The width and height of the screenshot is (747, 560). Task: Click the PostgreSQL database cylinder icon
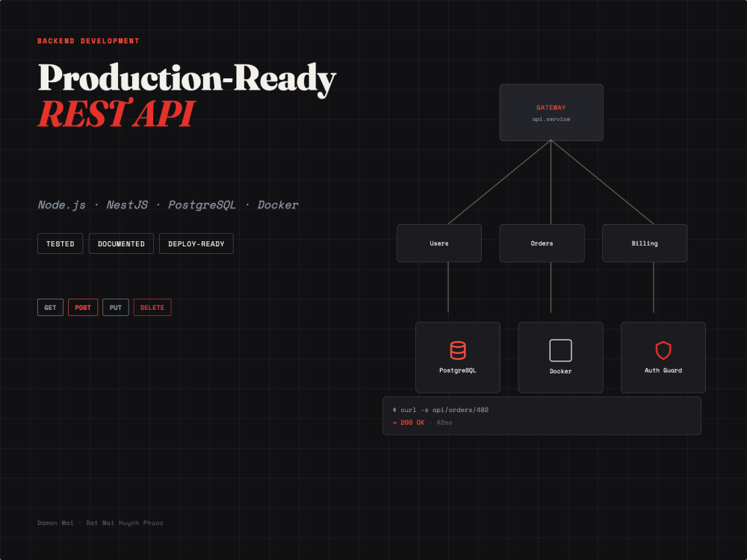[x=457, y=350]
